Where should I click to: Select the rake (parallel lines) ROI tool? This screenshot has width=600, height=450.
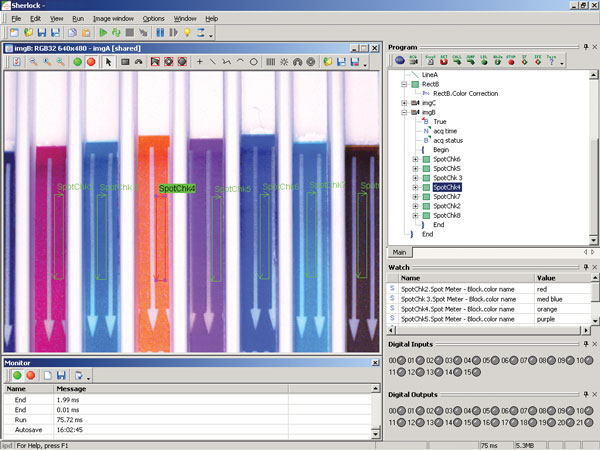tap(270, 62)
